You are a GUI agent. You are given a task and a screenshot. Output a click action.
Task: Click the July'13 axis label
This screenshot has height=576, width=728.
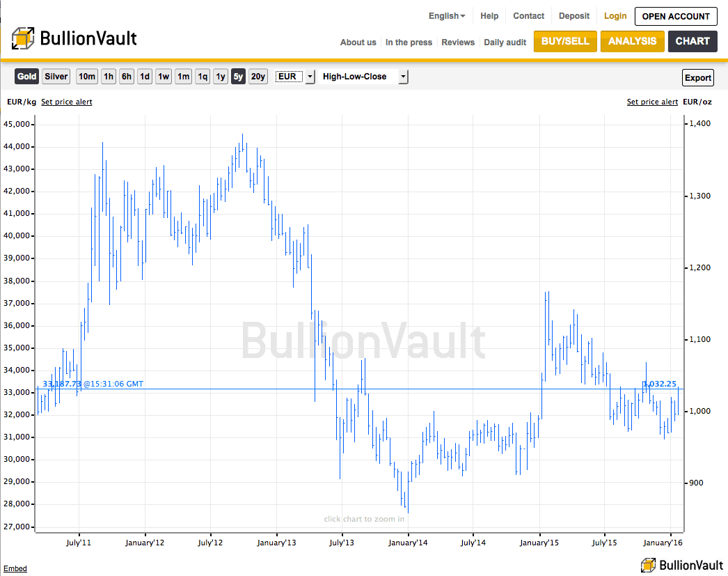pyautogui.click(x=342, y=543)
